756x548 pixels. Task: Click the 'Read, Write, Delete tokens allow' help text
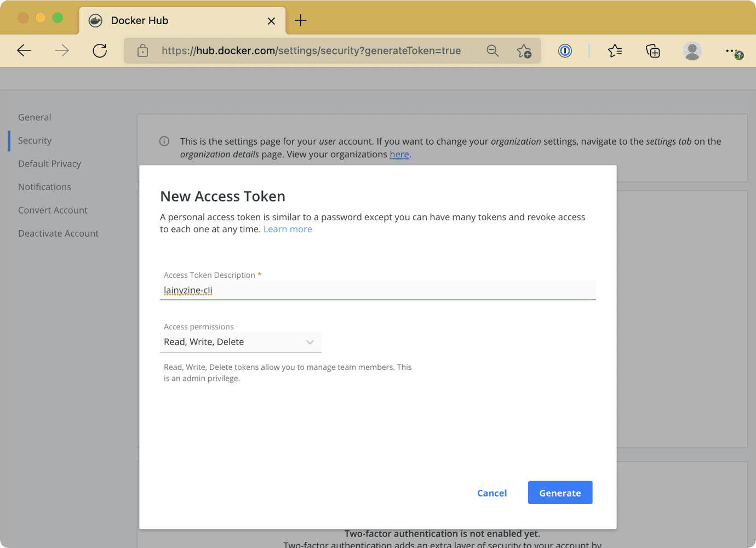[288, 373]
